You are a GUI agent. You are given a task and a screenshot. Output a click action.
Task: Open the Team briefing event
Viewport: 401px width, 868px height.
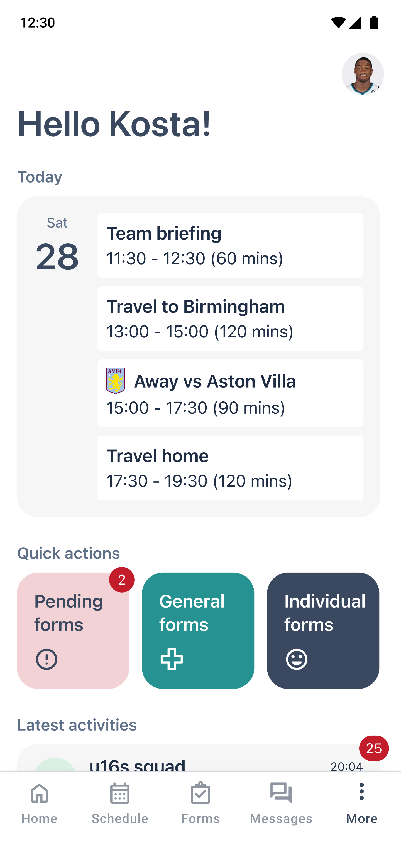pyautogui.click(x=230, y=245)
